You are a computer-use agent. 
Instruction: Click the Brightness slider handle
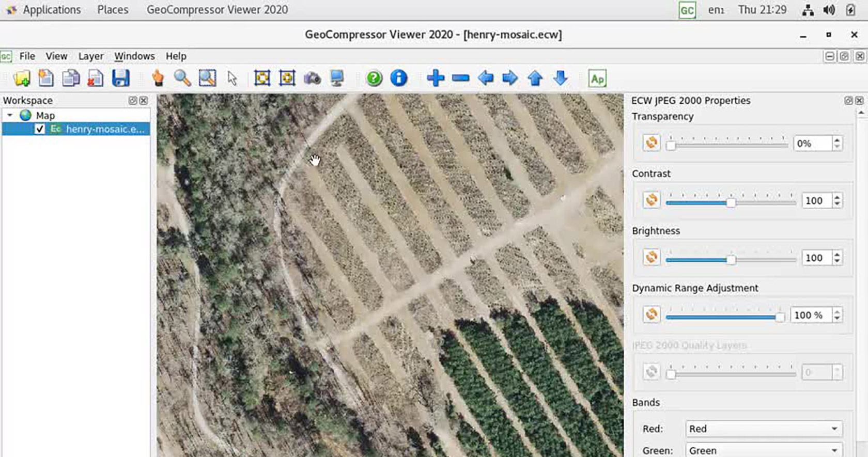click(731, 260)
